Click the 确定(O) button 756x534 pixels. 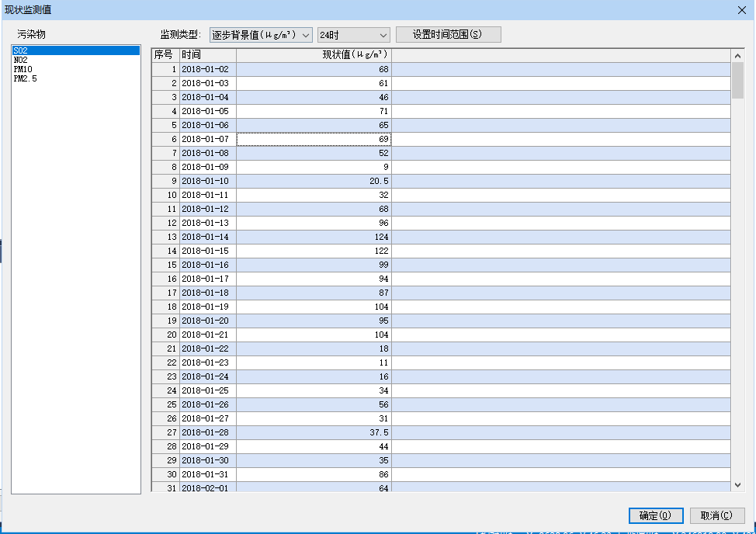[654, 515]
